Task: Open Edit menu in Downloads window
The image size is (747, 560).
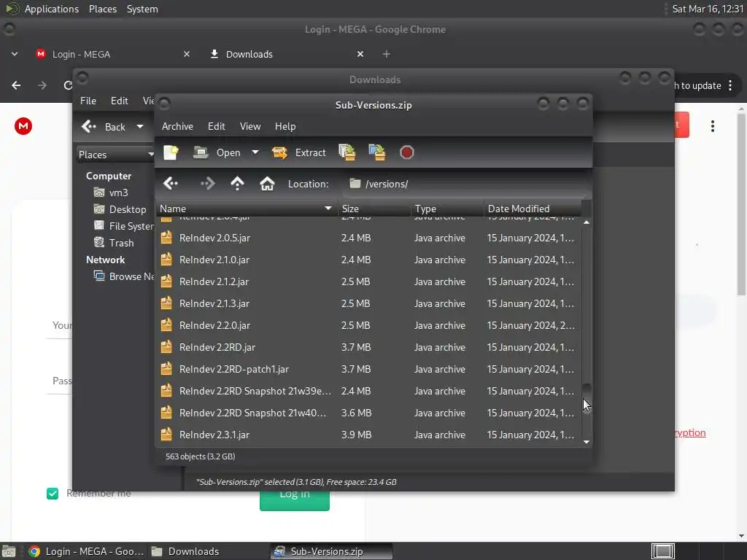Action: point(119,101)
